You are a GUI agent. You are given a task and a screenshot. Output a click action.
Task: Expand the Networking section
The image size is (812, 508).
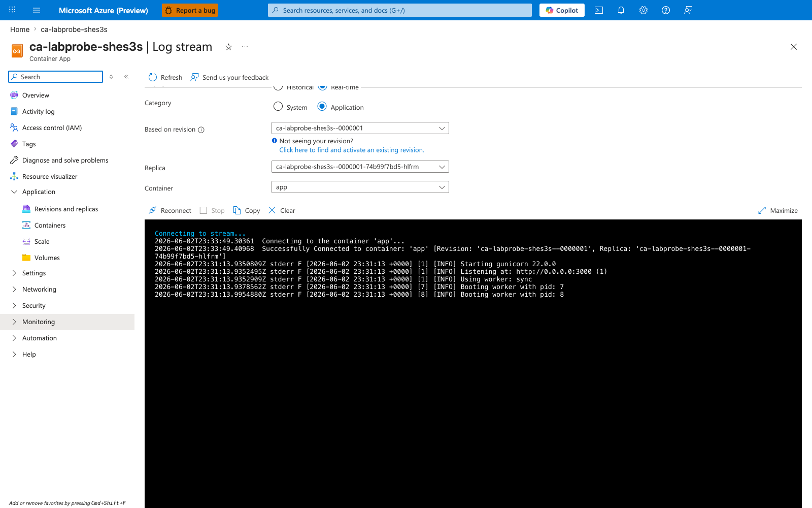tap(14, 289)
